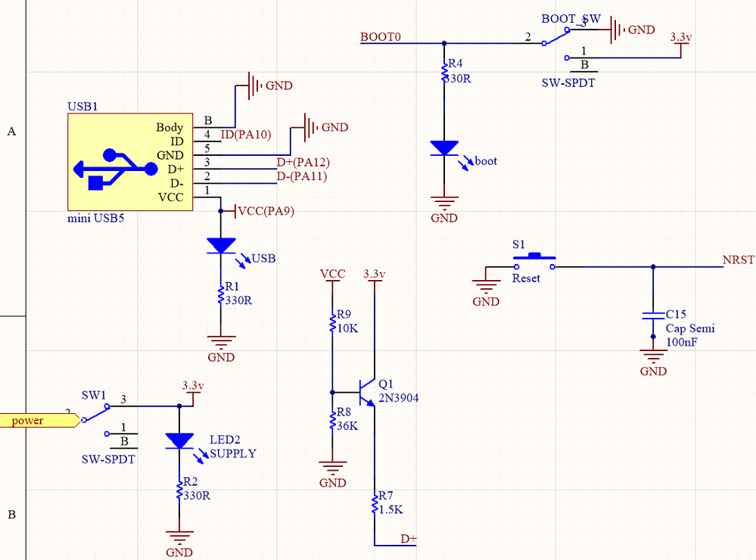Select the BOOT_SW designator text
The image size is (756, 560).
tap(571, 19)
